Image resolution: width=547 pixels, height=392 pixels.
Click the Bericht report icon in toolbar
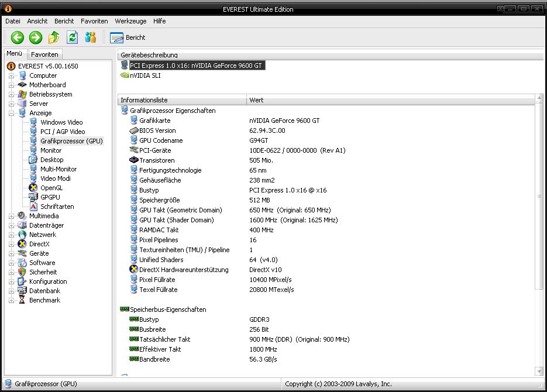coord(117,37)
